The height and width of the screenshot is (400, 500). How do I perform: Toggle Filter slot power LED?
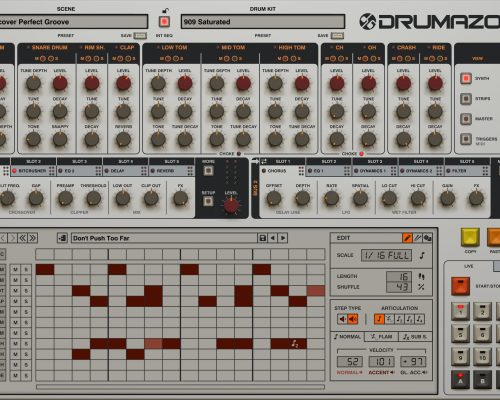(448, 171)
